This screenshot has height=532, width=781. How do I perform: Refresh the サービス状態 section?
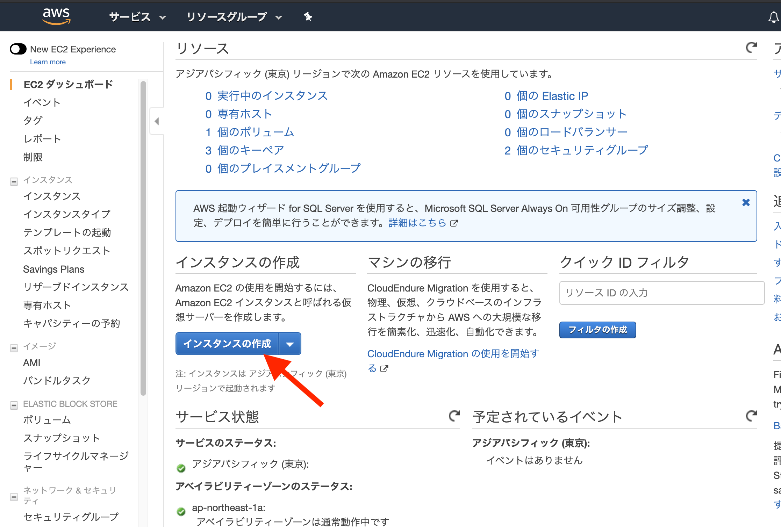click(x=454, y=416)
